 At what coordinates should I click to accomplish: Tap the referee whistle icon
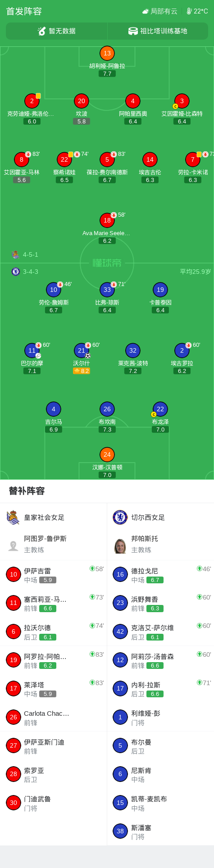coord(42,31)
